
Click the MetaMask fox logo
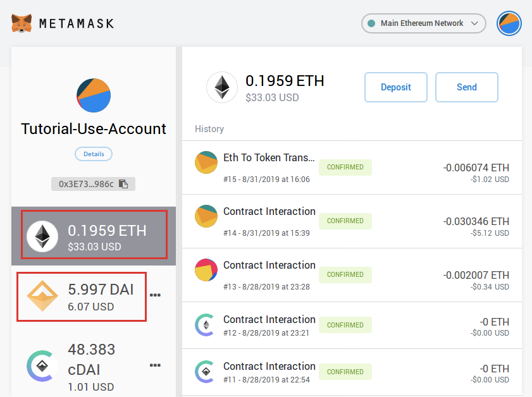[22, 23]
